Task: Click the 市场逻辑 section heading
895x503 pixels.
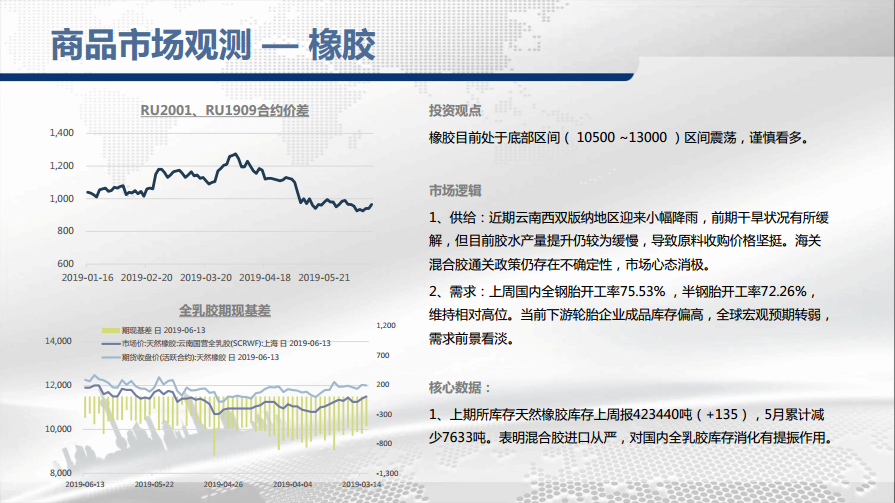Action: [x=455, y=189]
